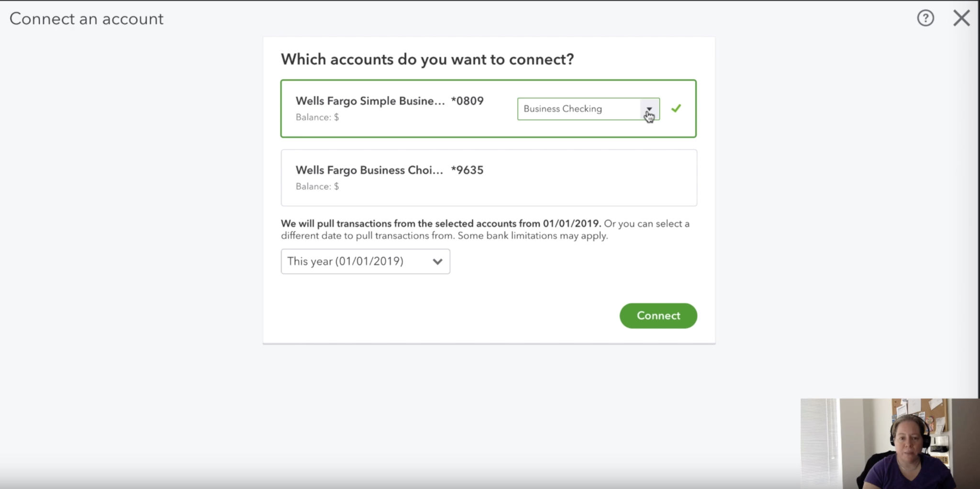Click the pull transactions from 01/01/2019 notice text

tap(485, 230)
